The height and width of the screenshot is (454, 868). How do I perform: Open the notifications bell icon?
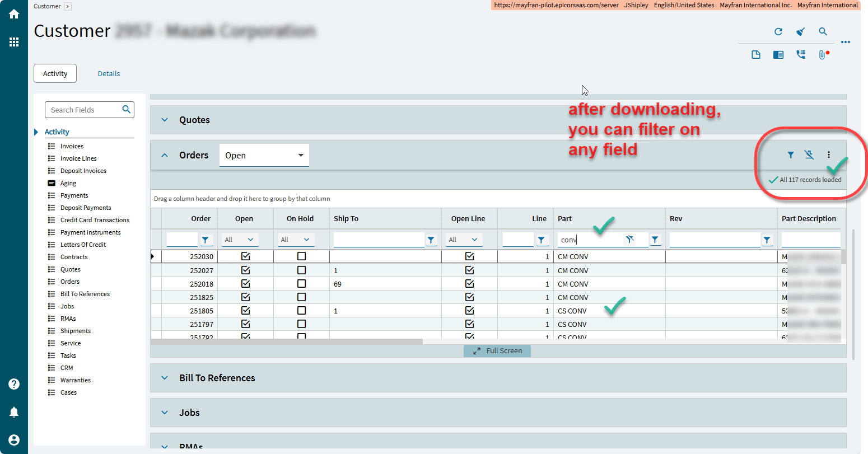coord(14,412)
